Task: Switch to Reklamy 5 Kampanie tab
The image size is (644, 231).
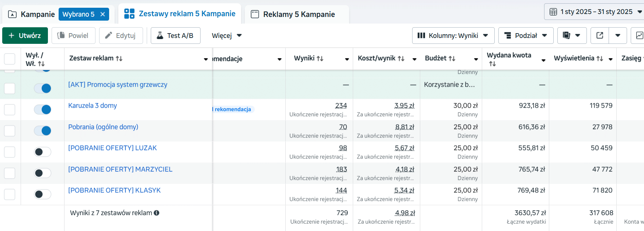Action: pyautogui.click(x=299, y=14)
